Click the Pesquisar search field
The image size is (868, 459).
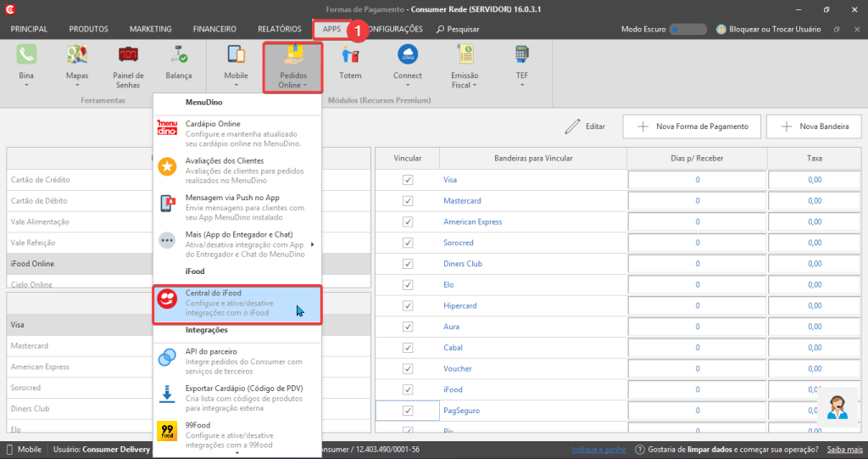(x=458, y=29)
